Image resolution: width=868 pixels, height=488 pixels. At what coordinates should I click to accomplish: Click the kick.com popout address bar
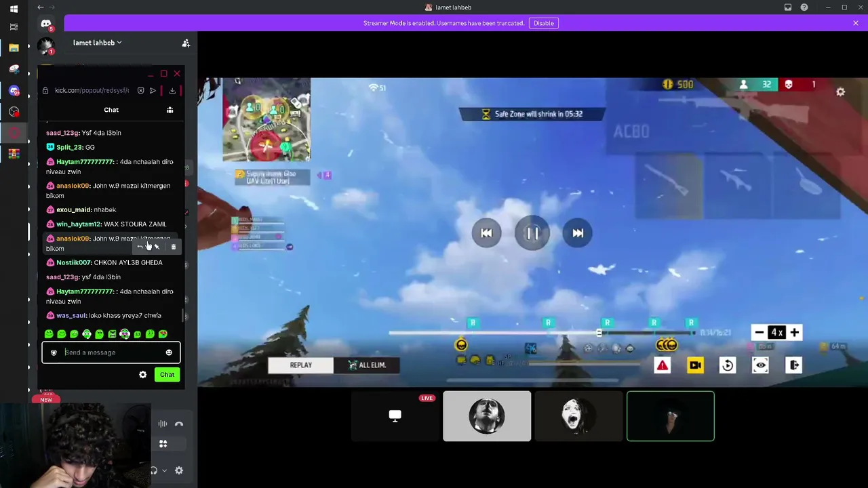pyautogui.click(x=92, y=91)
